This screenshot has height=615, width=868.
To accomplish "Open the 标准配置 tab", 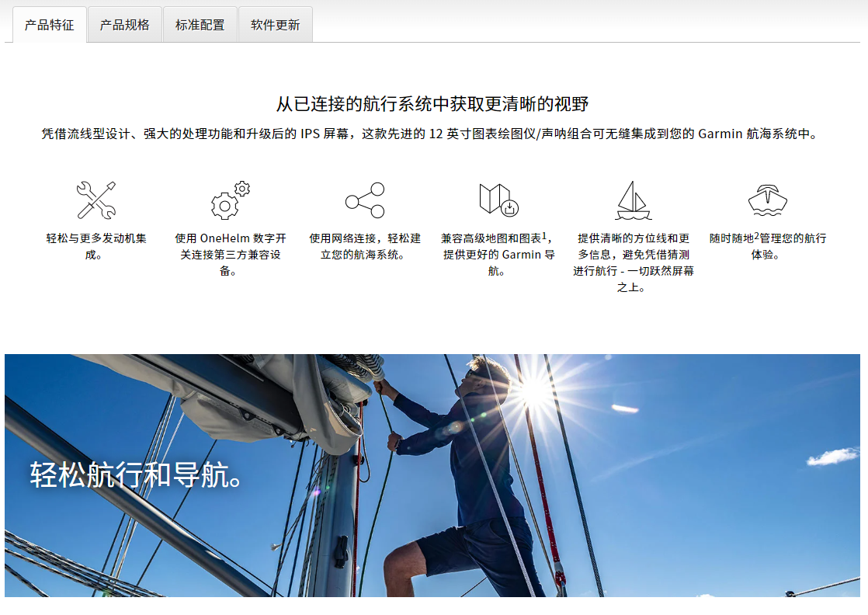I will [200, 25].
